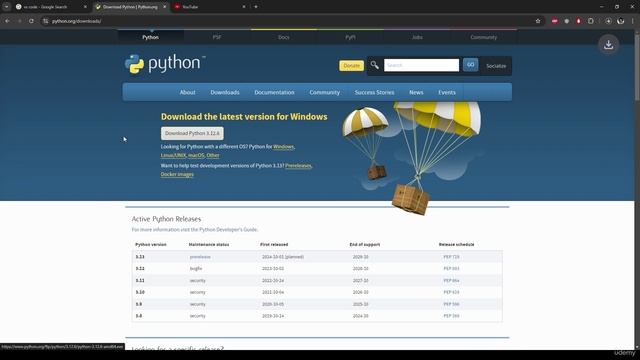The height and width of the screenshot is (360, 640).
Task: Click the Download Python 3.12.6 button
Action: point(192,133)
